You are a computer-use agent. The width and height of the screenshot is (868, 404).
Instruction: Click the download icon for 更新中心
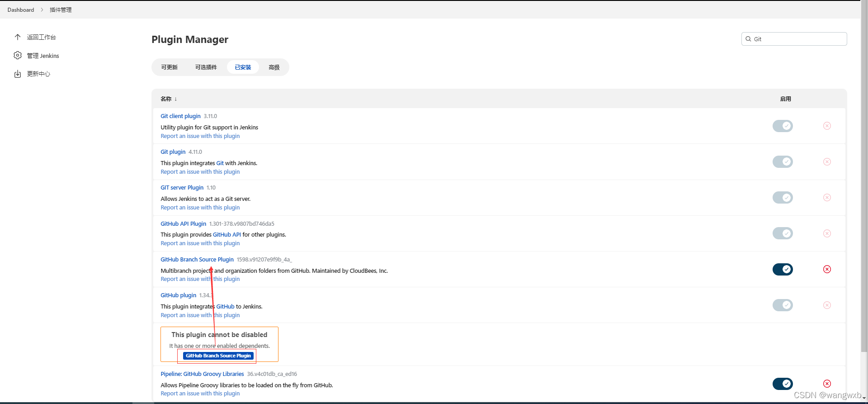tap(18, 74)
